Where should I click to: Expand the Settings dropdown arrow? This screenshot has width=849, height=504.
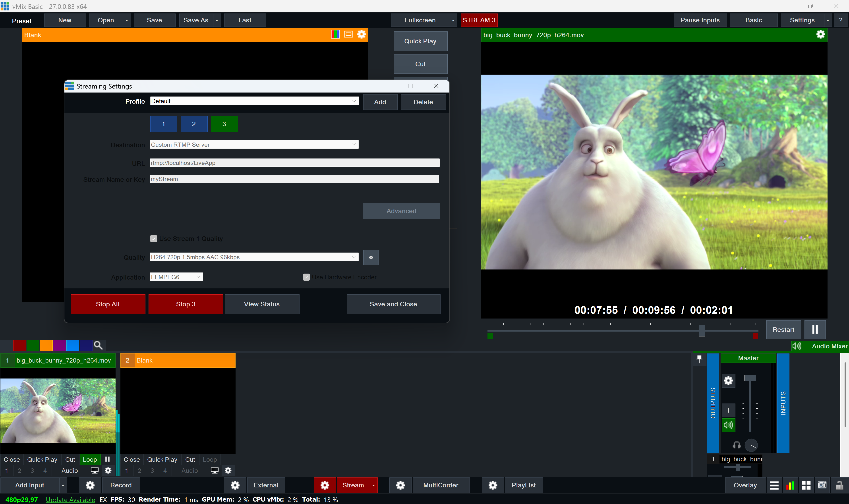(x=828, y=20)
